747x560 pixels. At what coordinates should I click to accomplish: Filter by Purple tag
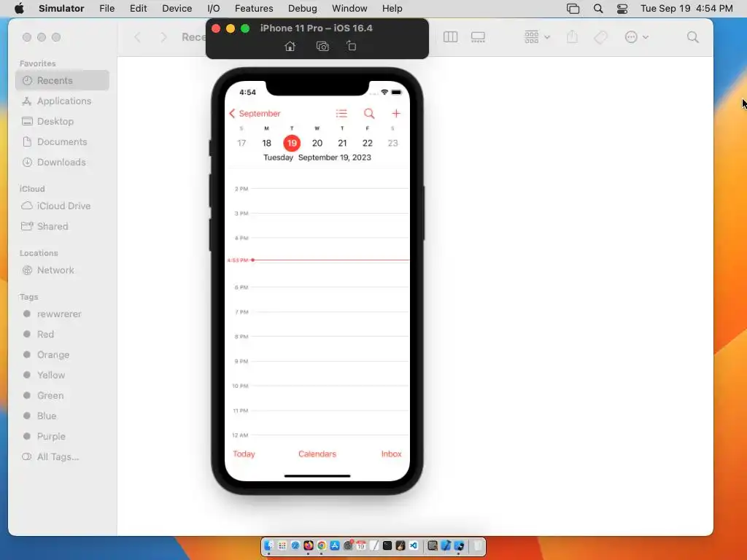click(x=63, y=436)
